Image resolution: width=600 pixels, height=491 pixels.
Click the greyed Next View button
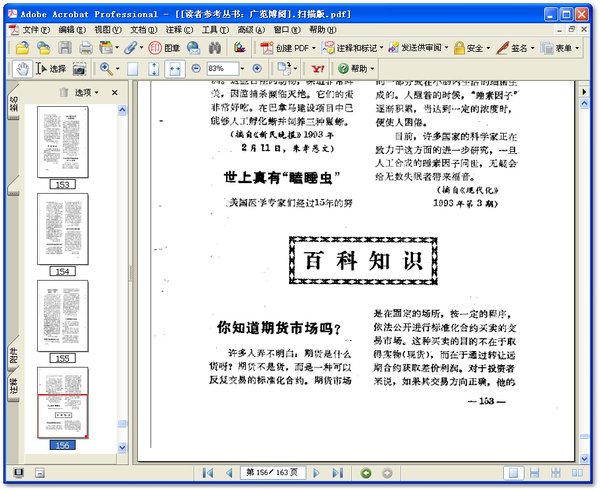[x=387, y=473]
